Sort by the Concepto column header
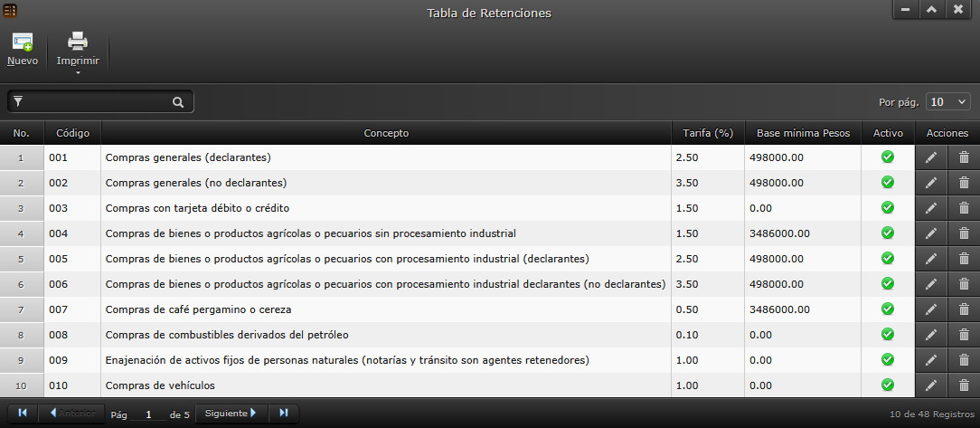 point(386,133)
